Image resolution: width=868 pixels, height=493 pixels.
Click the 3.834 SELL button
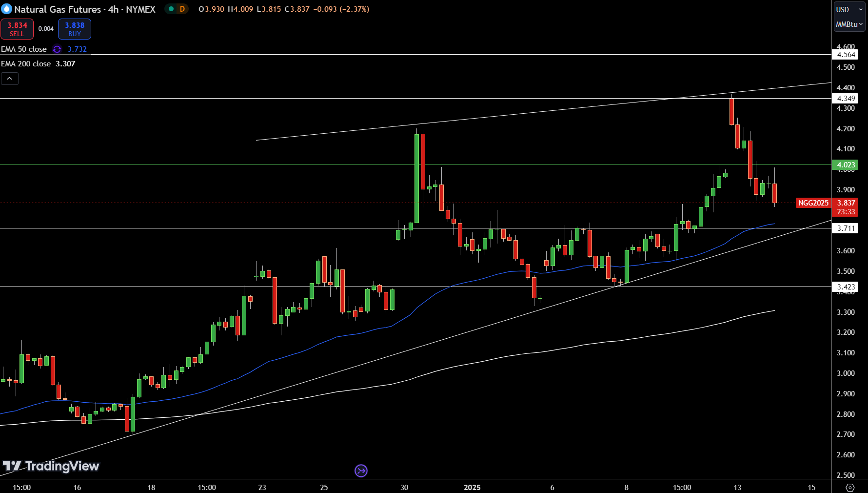coord(17,29)
